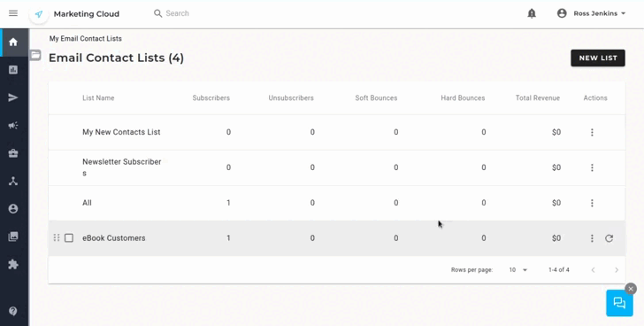
Task: Sort by the Unsubscribers column header
Action: click(x=291, y=98)
